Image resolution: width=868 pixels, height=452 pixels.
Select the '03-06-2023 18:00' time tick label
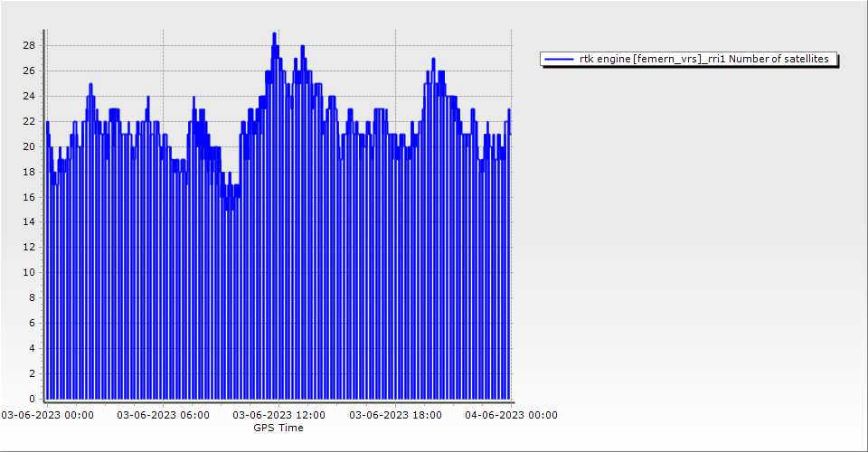pos(395,415)
